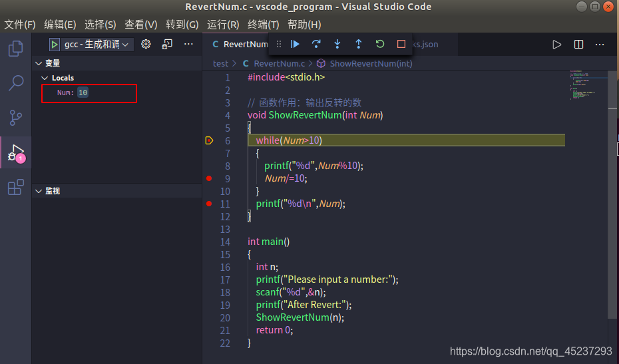Click the #include<stdio.h> line
Screen dimensions: 619x364
click(286, 77)
